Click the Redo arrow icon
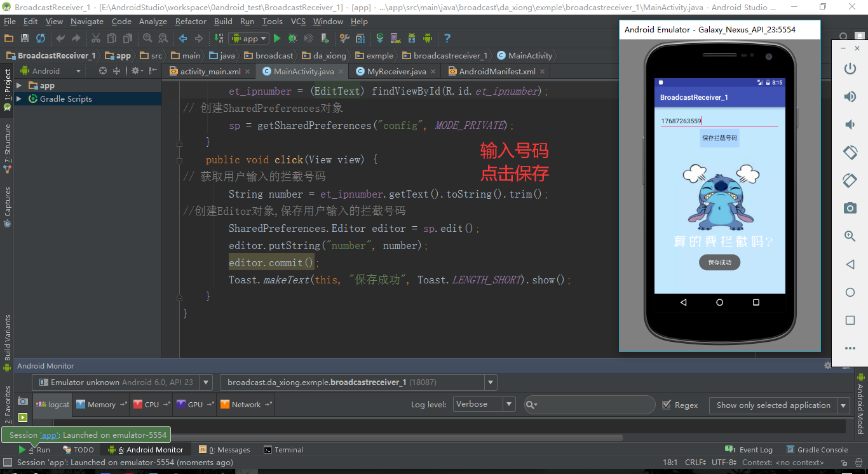This screenshot has width=868, height=474. click(x=76, y=38)
